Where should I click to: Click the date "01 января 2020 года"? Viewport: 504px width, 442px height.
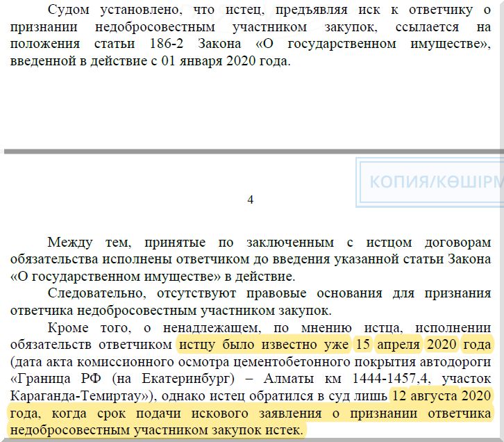[x=224, y=60]
